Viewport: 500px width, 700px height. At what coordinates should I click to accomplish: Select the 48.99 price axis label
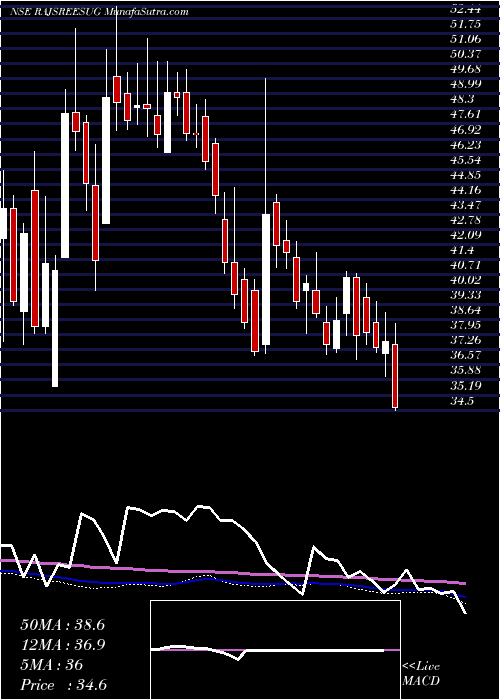click(464, 84)
